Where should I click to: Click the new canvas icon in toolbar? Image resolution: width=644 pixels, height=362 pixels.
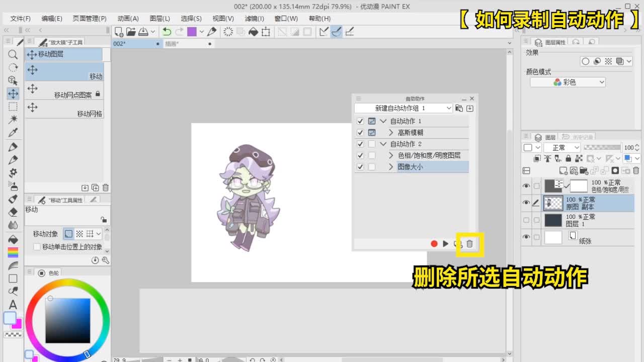tap(119, 32)
